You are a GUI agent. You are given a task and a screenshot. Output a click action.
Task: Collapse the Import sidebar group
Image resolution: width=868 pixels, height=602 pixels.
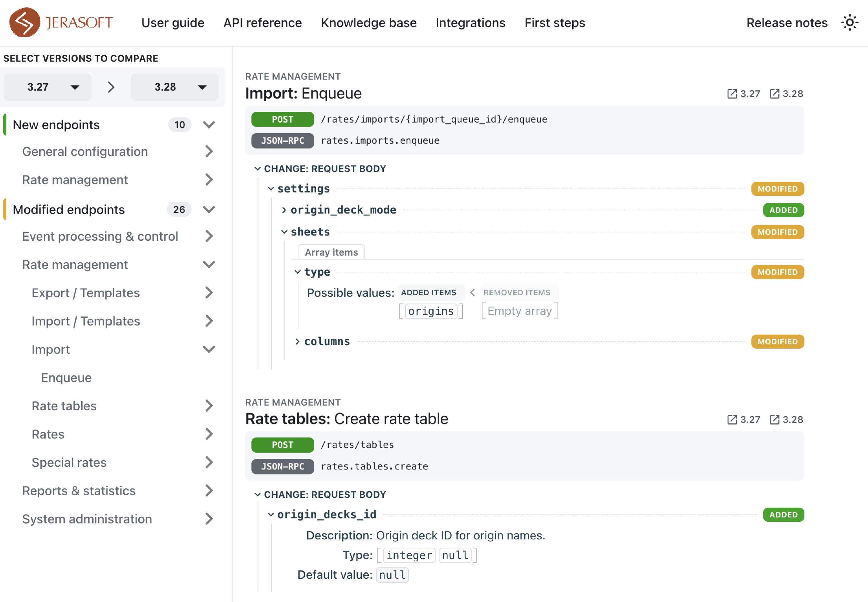(209, 349)
